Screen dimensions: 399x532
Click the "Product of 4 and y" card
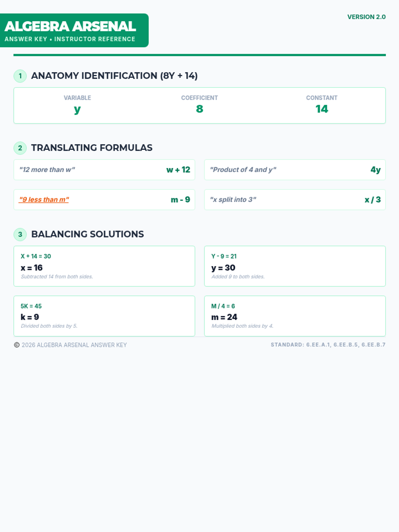pos(295,170)
